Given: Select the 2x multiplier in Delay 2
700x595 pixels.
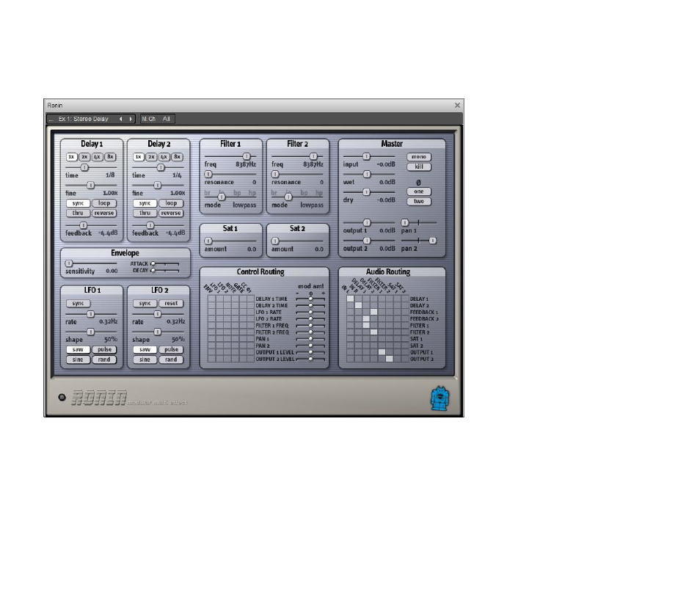Looking at the screenshot, I should coord(151,157).
